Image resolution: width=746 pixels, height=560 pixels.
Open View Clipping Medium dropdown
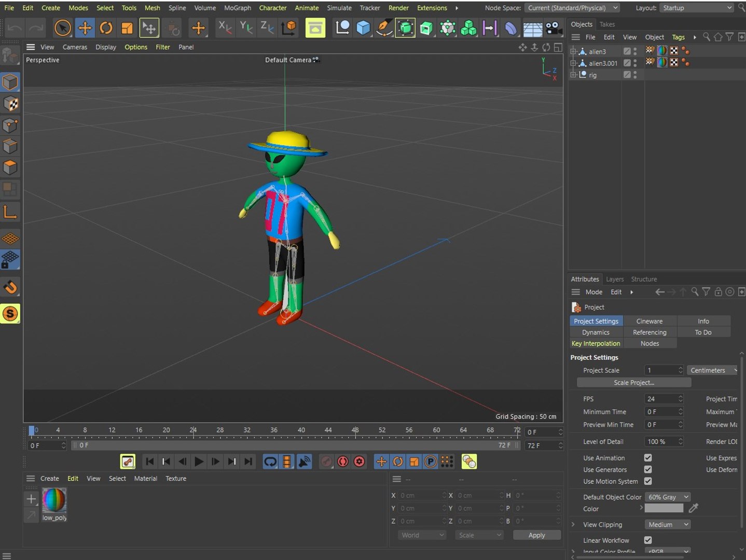(668, 524)
